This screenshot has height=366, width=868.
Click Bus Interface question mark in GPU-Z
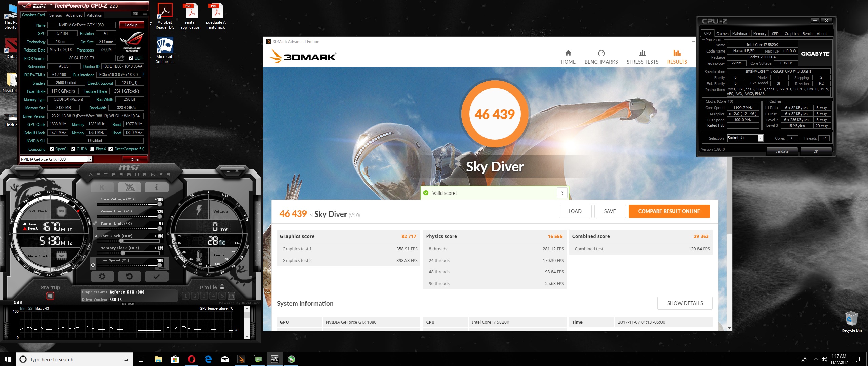pyautogui.click(x=143, y=75)
